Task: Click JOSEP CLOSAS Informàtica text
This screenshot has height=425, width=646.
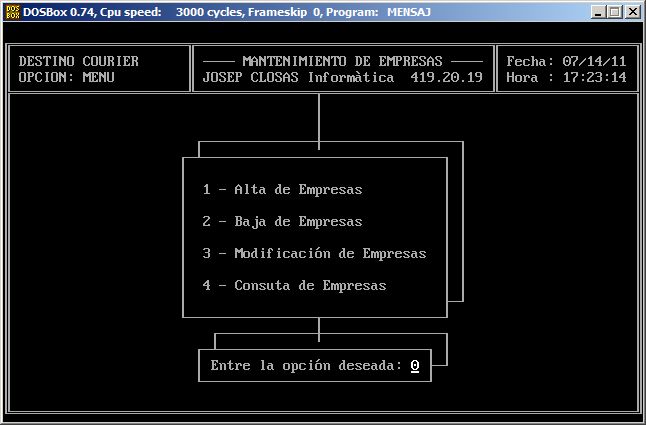Action: click(300, 77)
